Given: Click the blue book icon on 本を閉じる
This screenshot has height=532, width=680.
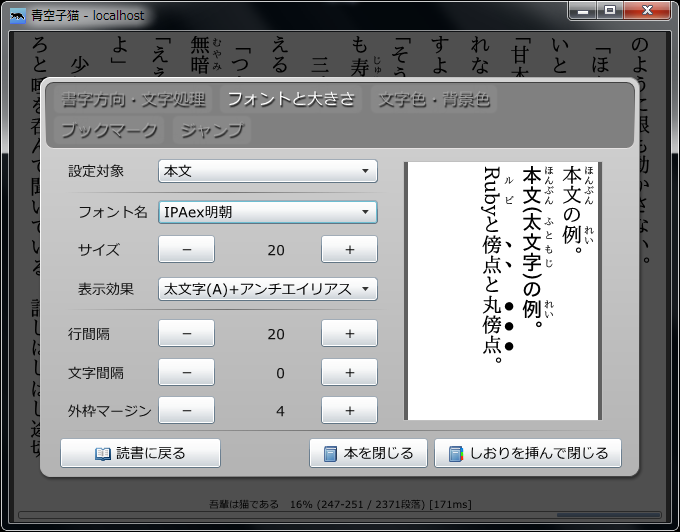Looking at the screenshot, I should (x=330, y=454).
